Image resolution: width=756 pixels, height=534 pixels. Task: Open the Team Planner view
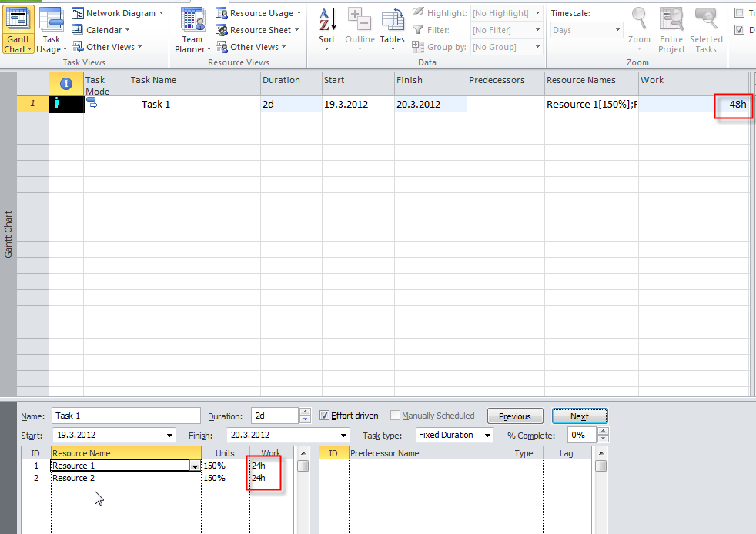coord(192,21)
